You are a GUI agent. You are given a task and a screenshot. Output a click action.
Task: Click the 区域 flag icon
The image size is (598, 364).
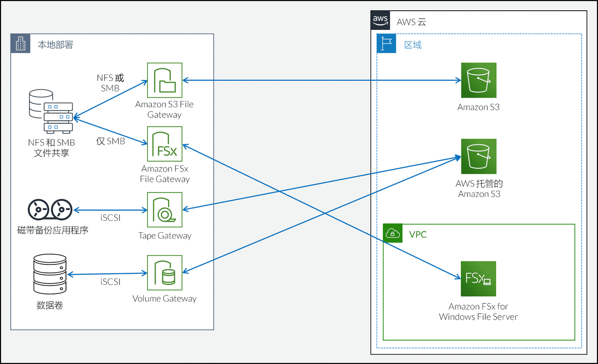click(x=386, y=43)
